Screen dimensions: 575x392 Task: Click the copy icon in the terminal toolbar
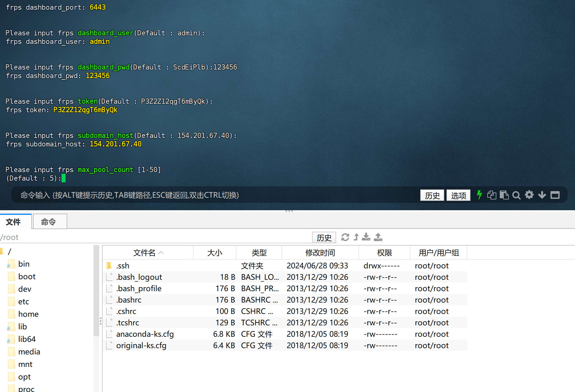(492, 195)
